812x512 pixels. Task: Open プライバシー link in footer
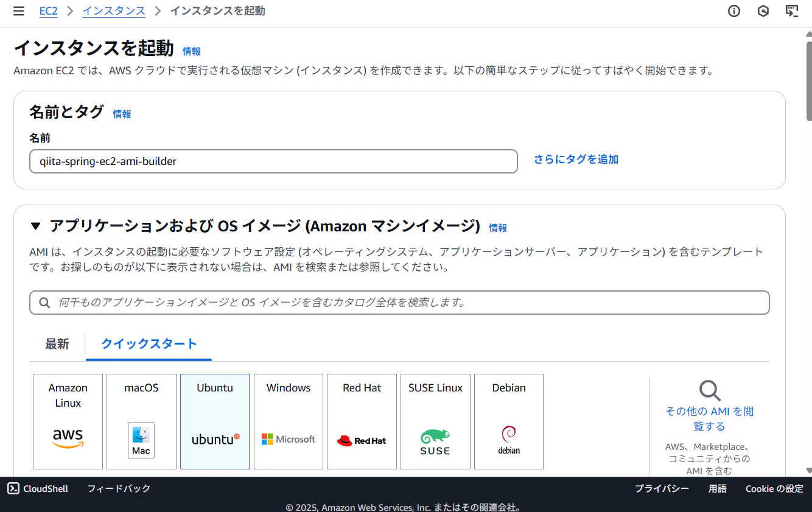pos(662,488)
